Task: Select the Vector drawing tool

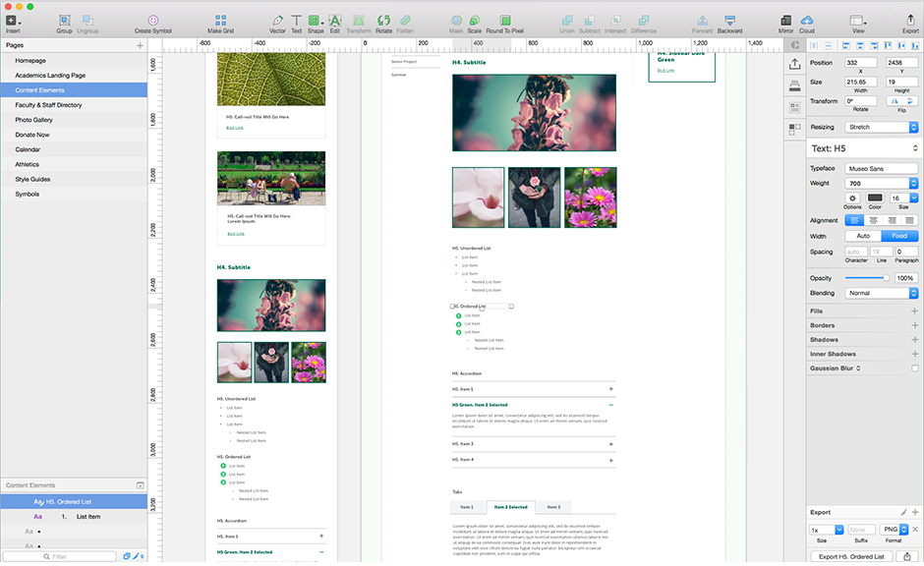Action: [277, 21]
